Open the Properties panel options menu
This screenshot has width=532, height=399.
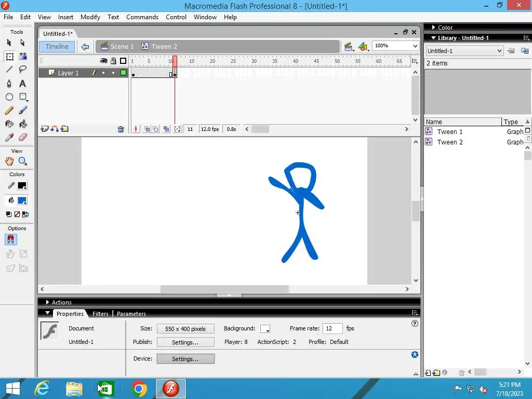(x=415, y=312)
